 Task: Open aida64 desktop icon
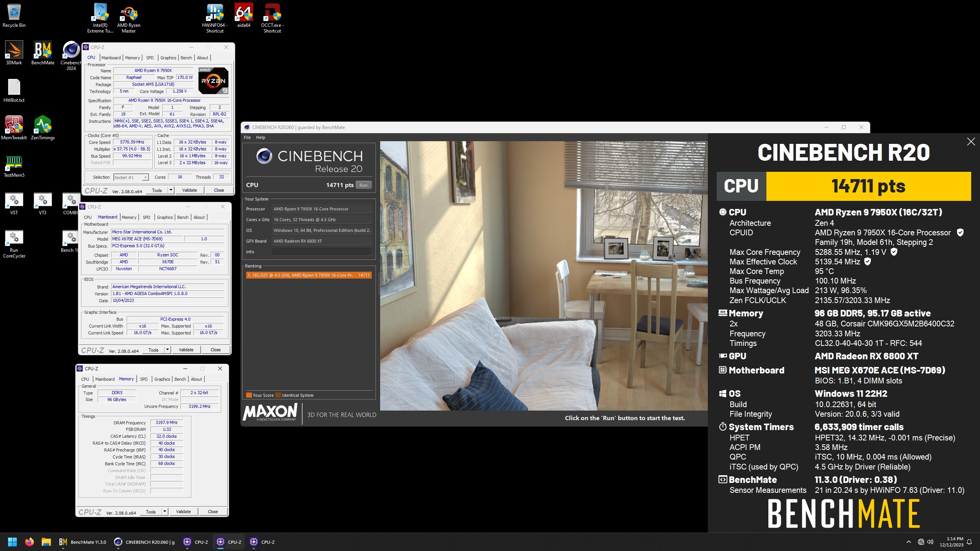[x=244, y=16]
